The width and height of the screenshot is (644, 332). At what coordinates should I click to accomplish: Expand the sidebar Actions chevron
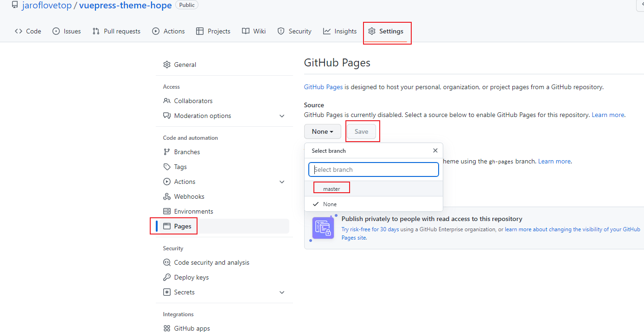(x=282, y=182)
